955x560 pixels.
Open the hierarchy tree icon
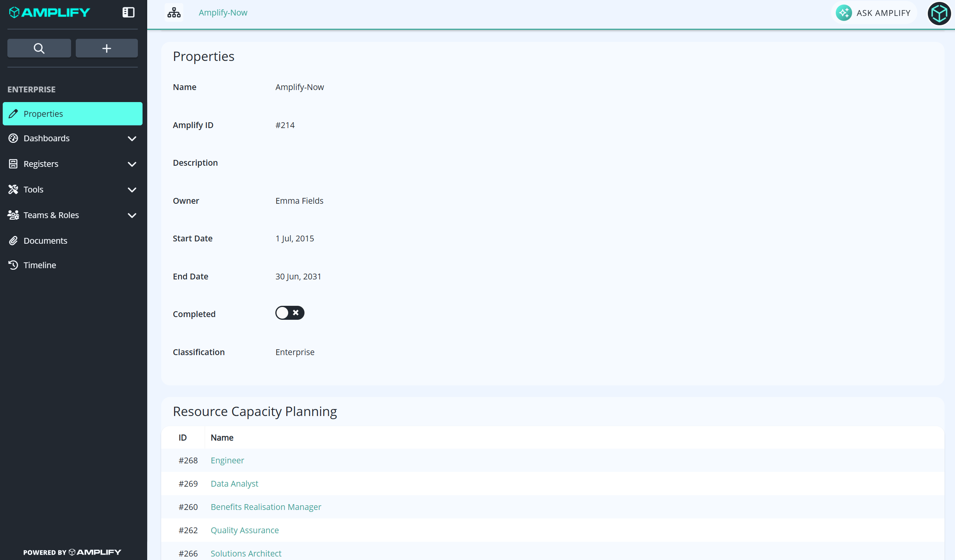pyautogui.click(x=174, y=12)
